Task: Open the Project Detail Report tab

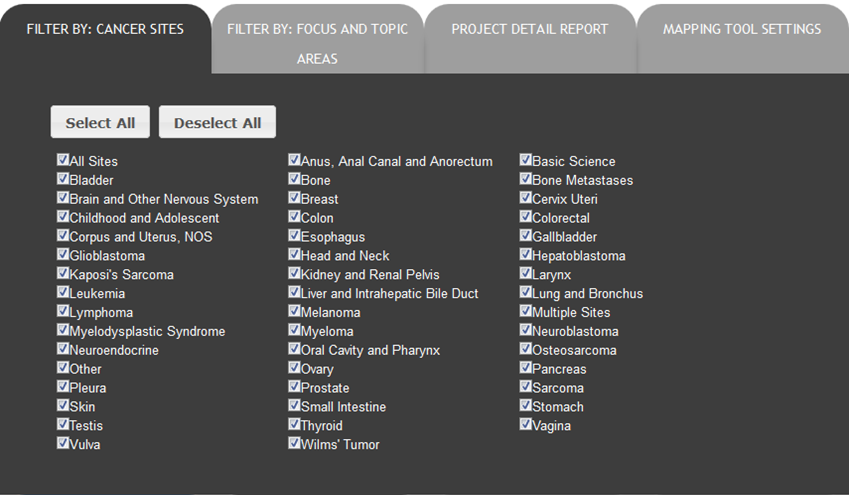Action: (530, 39)
